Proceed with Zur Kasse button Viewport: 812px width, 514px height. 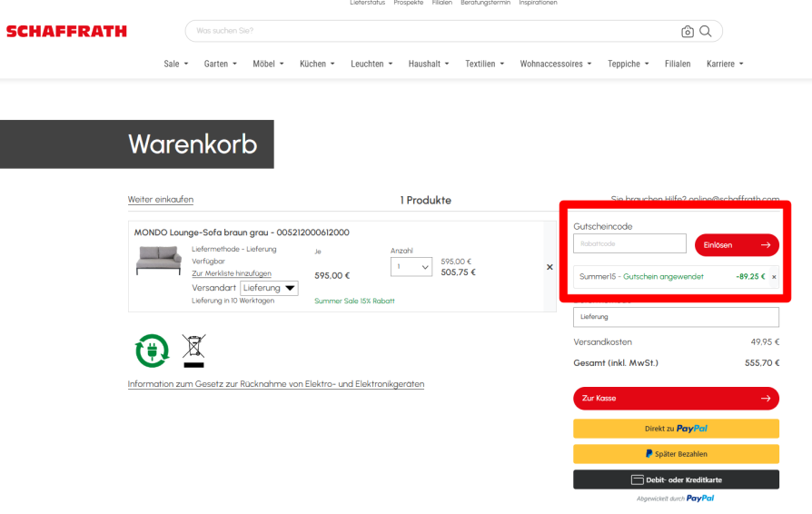[x=676, y=399]
